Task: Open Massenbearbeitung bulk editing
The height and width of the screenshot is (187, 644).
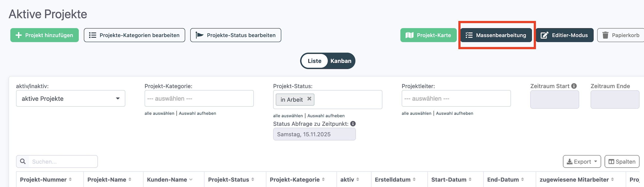Action: pyautogui.click(x=496, y=35)
